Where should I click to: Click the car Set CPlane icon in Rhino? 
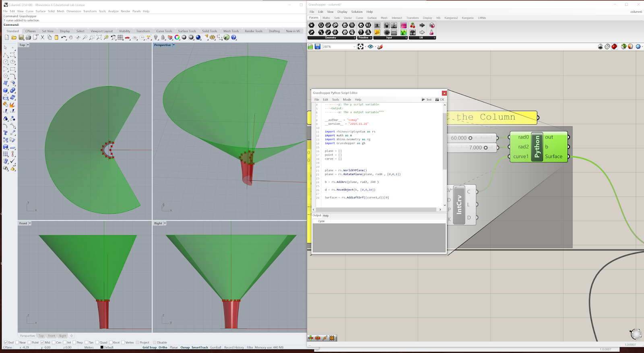click(128, 37)
